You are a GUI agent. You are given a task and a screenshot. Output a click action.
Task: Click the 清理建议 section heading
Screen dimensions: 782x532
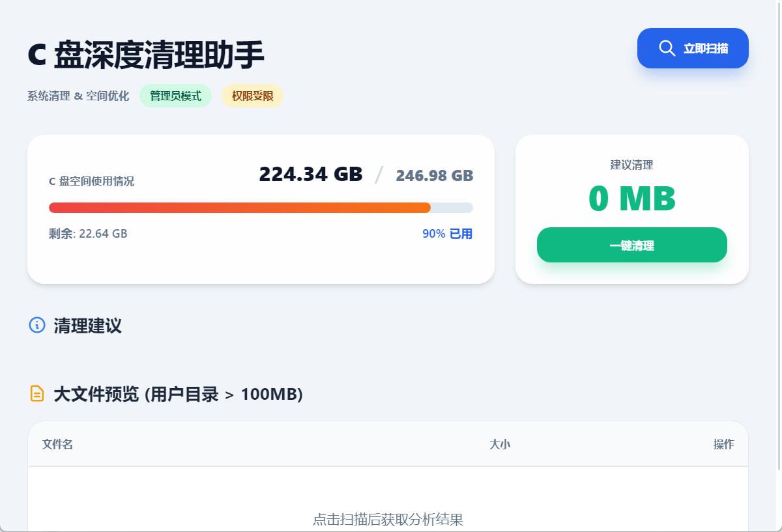(x=87, y=326)
